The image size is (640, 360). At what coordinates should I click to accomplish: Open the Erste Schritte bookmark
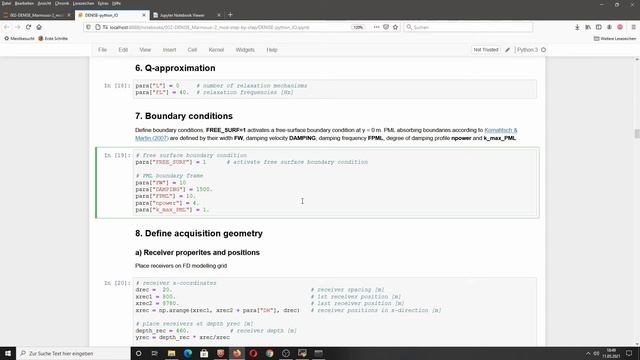click(53, 38)
